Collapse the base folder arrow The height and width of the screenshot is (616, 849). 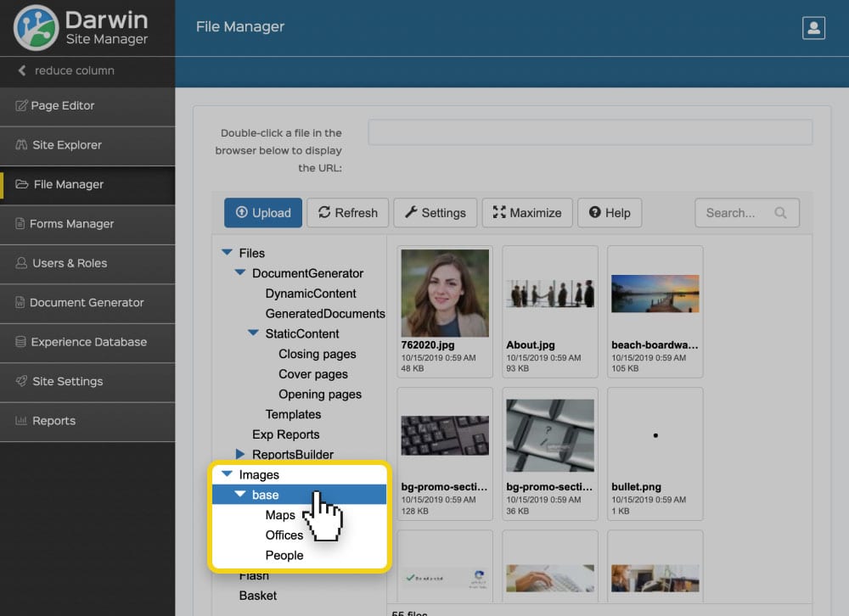coord(240,494)
